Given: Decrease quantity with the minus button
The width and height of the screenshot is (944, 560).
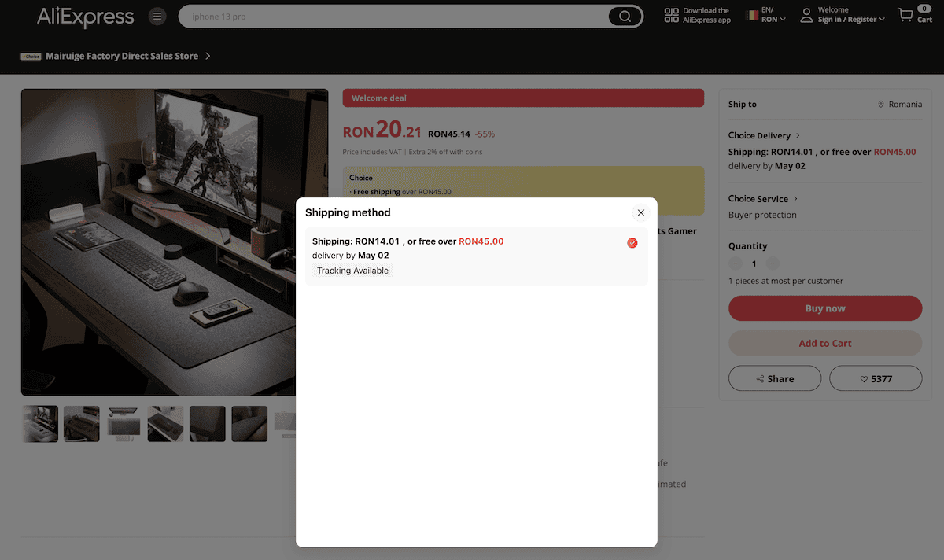Looking at the screenshot, I should pyautogui.click(x=736, y=264).
